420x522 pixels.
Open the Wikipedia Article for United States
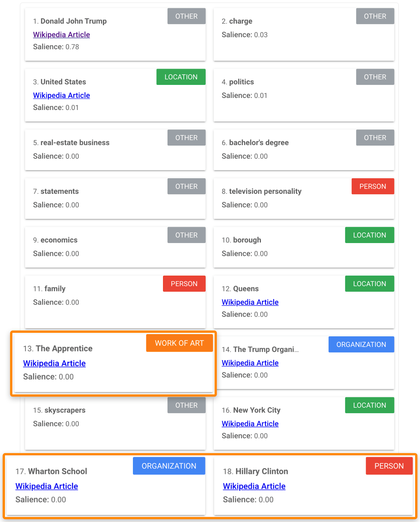click(x=61, y=95)
